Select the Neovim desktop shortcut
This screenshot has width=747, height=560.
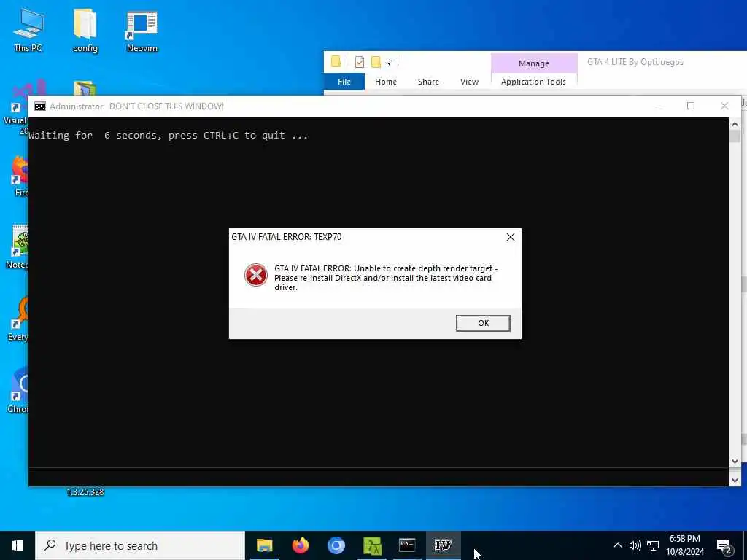pos(142,31)
